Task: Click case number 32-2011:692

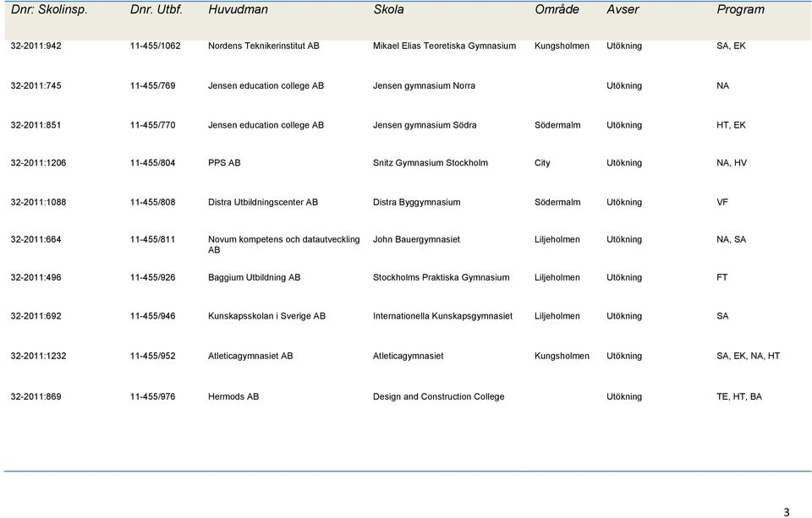Action: point(36,316)
